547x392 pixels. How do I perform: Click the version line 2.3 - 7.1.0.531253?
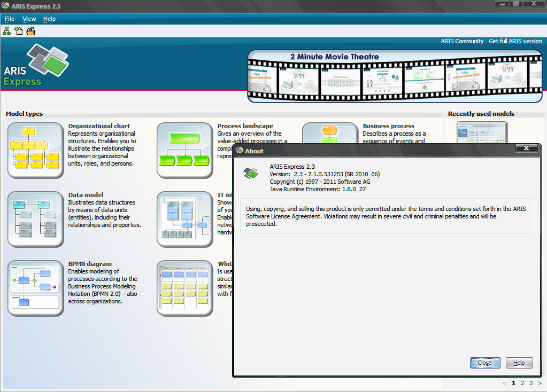point(325,174)
